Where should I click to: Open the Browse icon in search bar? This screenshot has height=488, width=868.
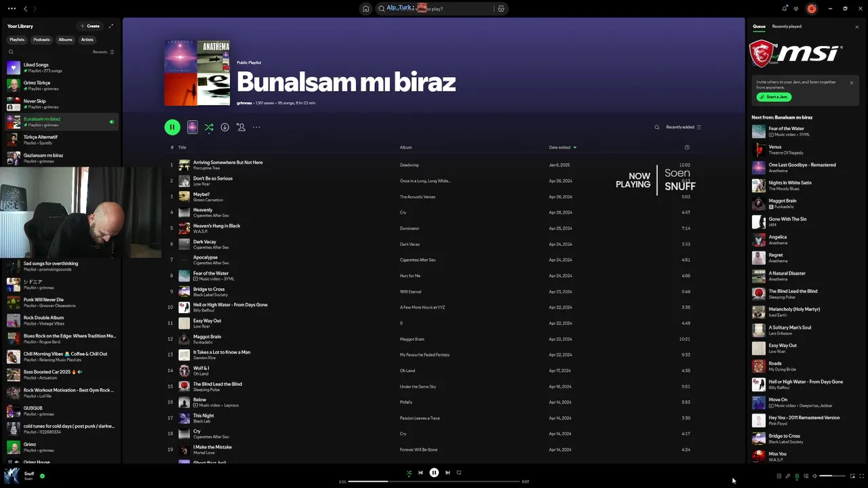tap(501, 9)
